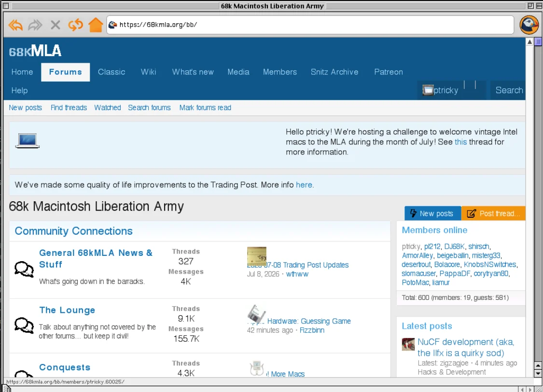Open the What's new nav tab
The image size is (543, 392).
(193, 72)
